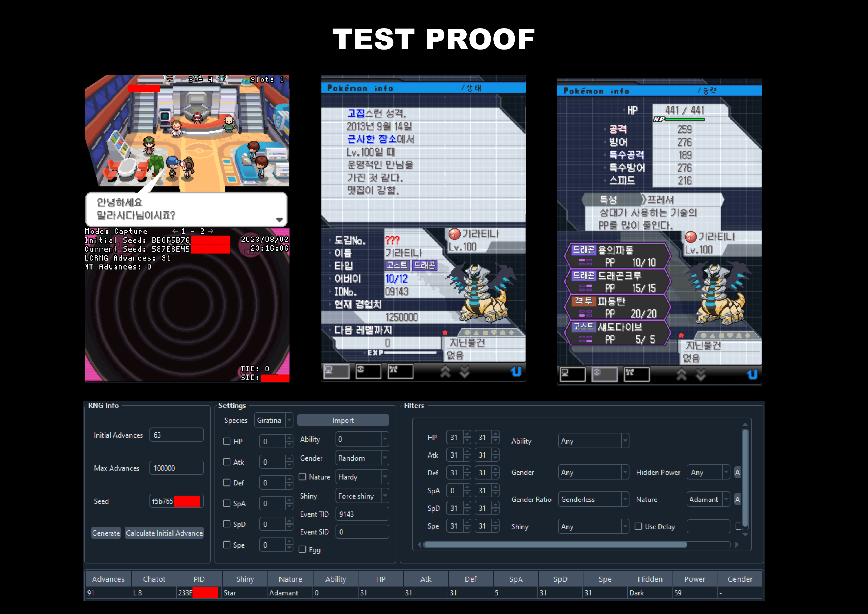868x614 pixels.
Task: Check the Egg checkbox
Action: tap(302, 550)
